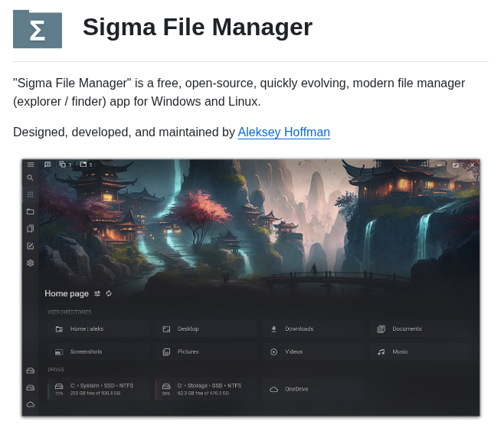504x428 pixels.
Task: Click the "USER DIRECTORIES" section label
Action: point(70,312)
